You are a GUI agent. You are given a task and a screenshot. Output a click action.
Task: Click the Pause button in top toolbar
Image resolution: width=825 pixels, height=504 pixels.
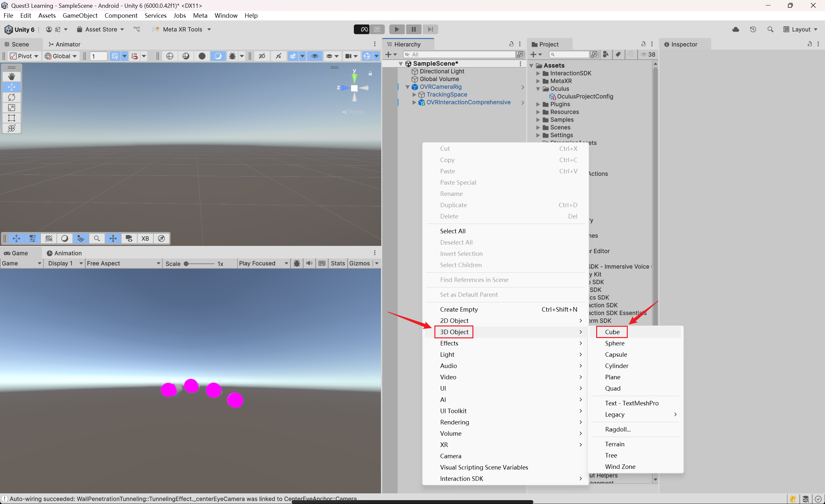coord(413,29)
